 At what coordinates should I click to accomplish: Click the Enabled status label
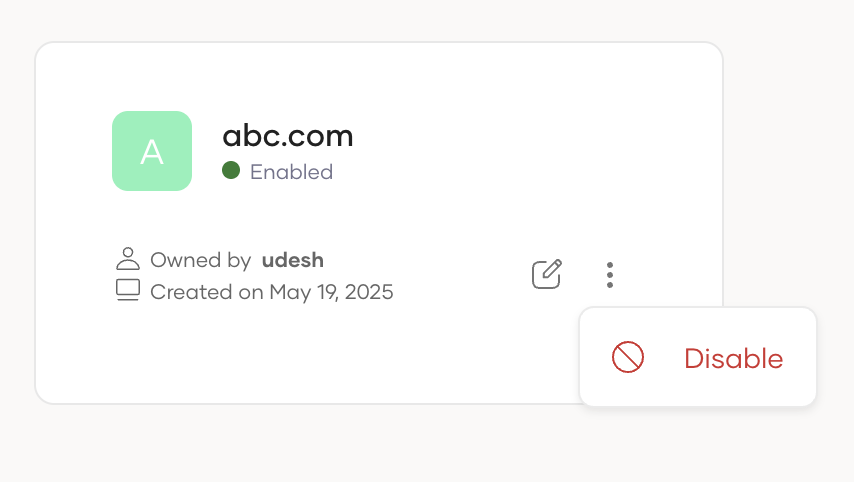click(291, 172)
